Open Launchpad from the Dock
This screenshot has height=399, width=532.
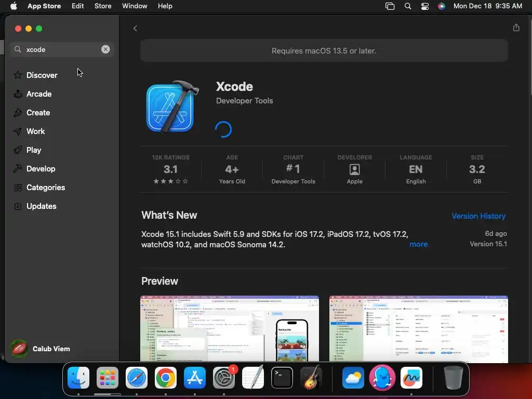click(108, 378)
